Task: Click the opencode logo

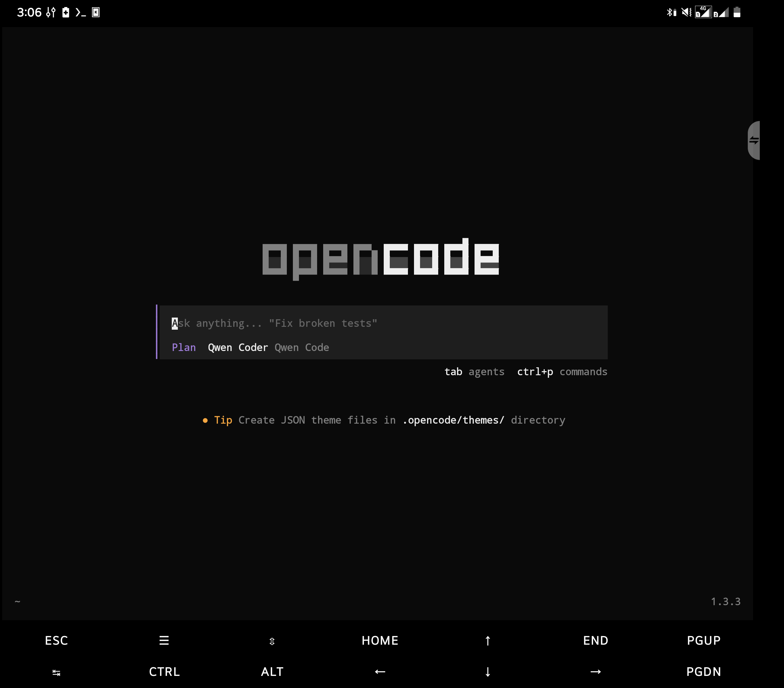Action: click(381, 259)
